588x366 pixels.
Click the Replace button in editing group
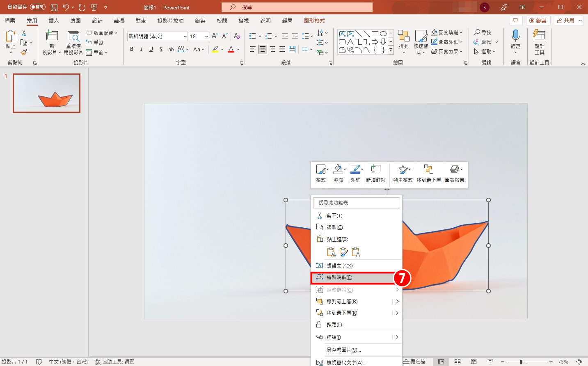click(485, 42)
